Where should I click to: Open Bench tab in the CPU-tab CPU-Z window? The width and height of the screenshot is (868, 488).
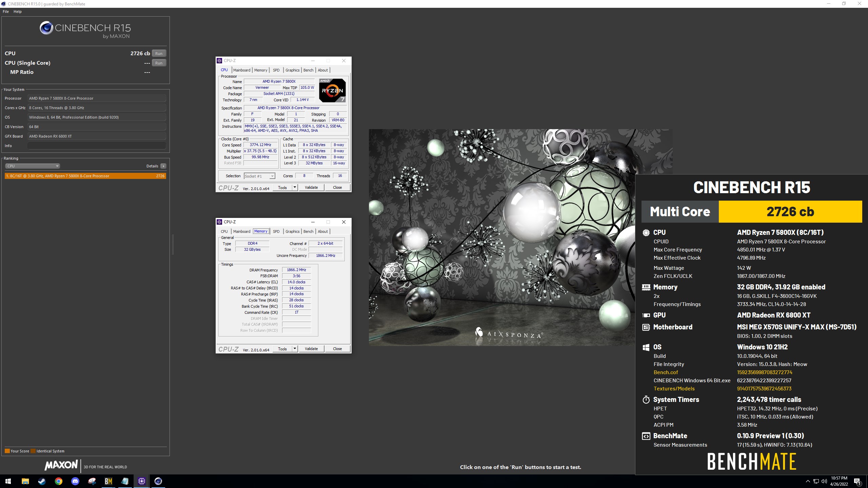point(308,70)
